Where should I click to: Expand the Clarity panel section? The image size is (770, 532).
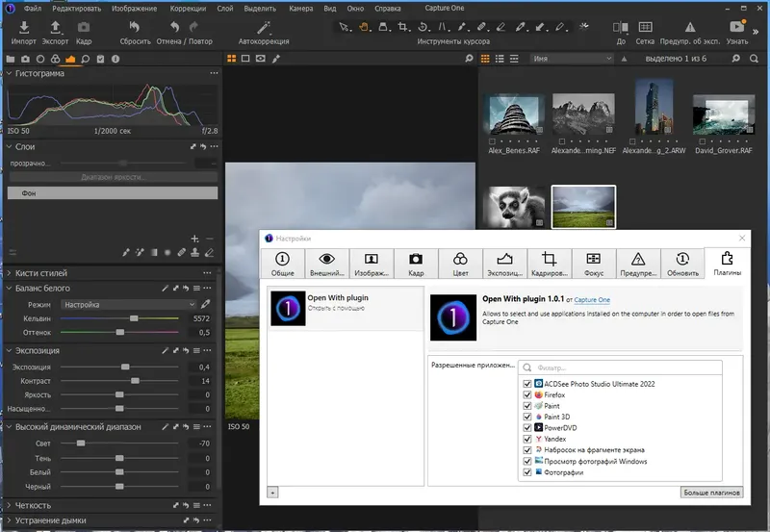[x=10, y=505]
